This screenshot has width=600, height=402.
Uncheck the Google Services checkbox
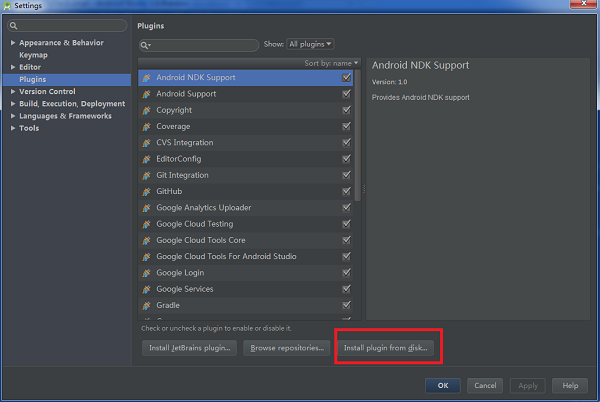tap(346, 289)
